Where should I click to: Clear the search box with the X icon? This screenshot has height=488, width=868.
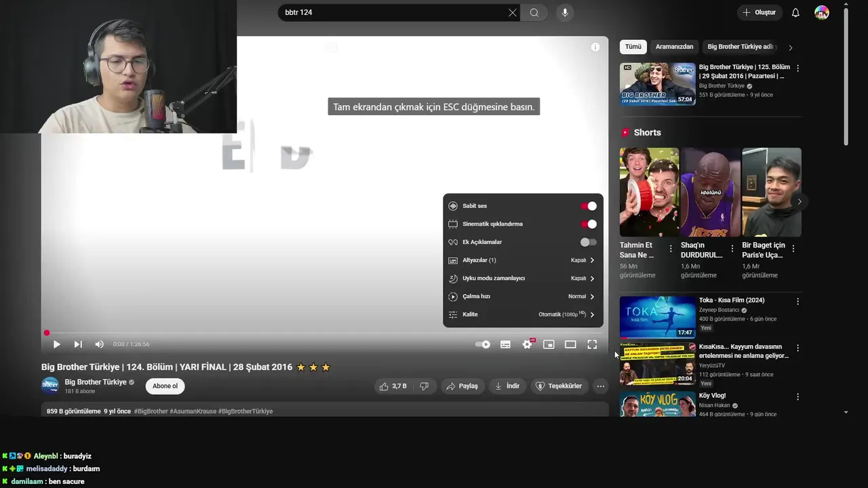pyautogui.click(x=513, y=12)
